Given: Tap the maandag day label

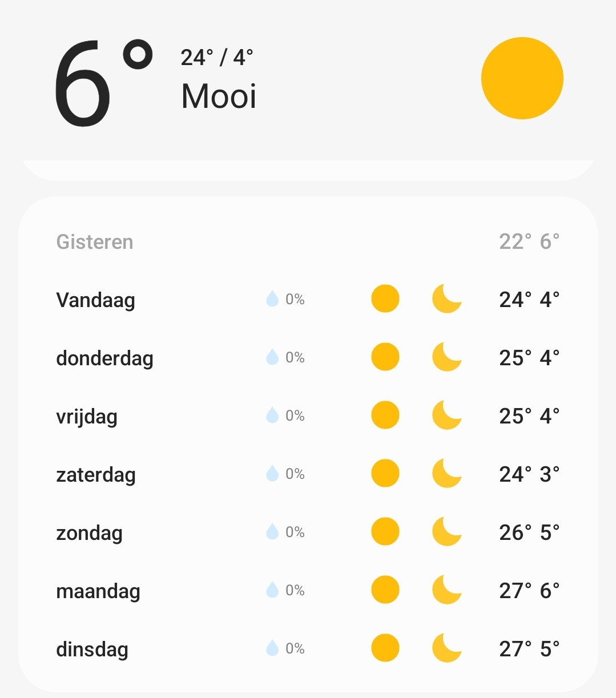Looking at the screenshot, I should tap(98, 591).
